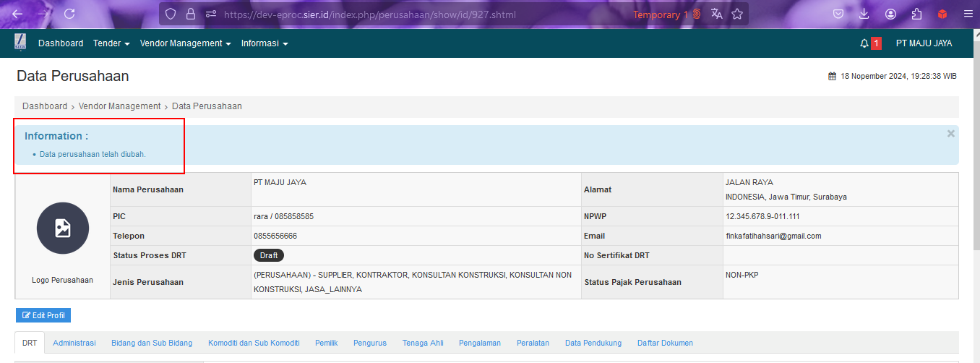Click the Draft status badge
This screenshot has height=363, width=980.
(269, 255)
